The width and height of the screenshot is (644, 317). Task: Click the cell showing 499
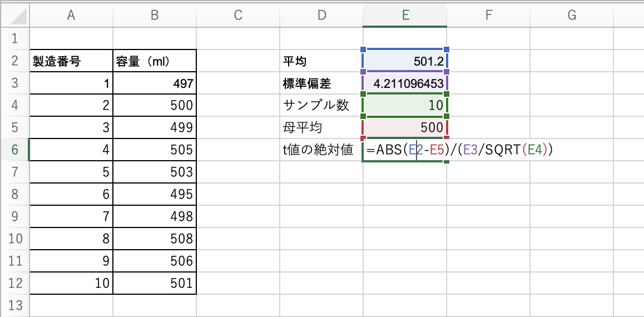point(155,128)
